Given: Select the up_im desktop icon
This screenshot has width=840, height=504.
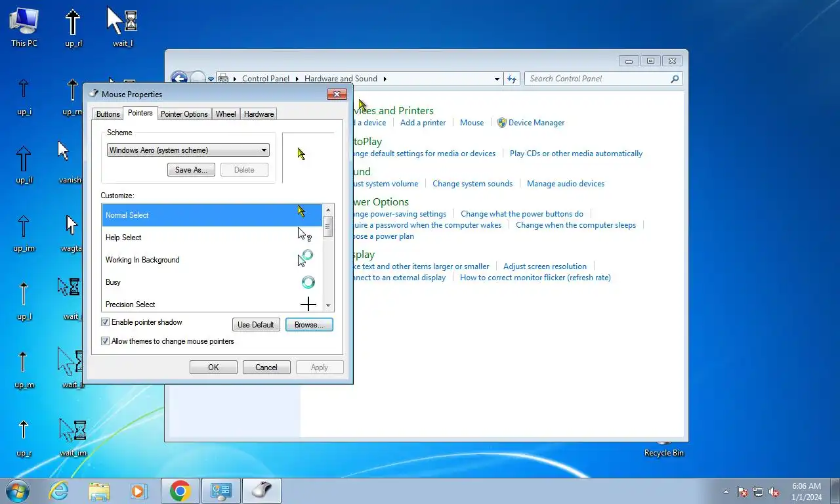Looking at the screenshot, I should 24,233.
